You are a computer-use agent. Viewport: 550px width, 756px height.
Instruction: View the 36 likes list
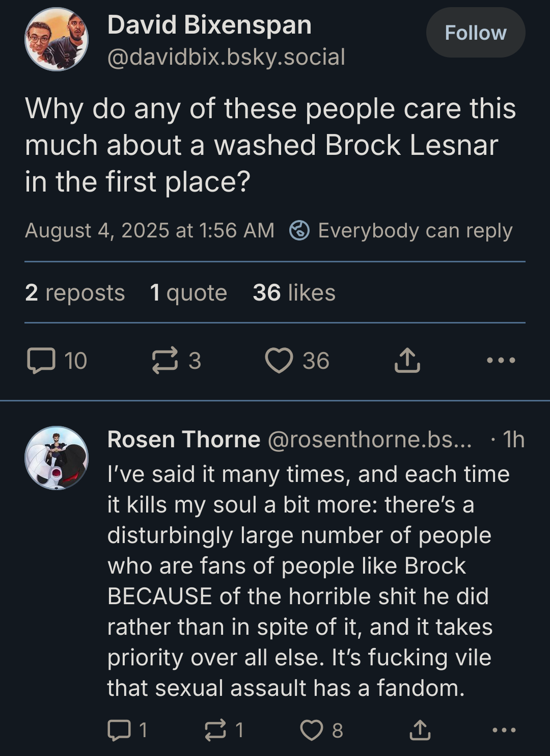(x=294, y=293)
